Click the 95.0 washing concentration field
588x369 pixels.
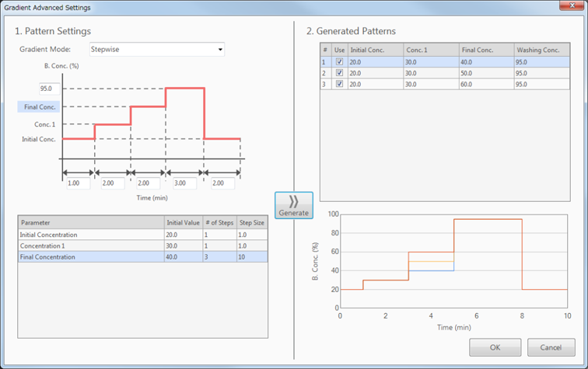point(51,89)
